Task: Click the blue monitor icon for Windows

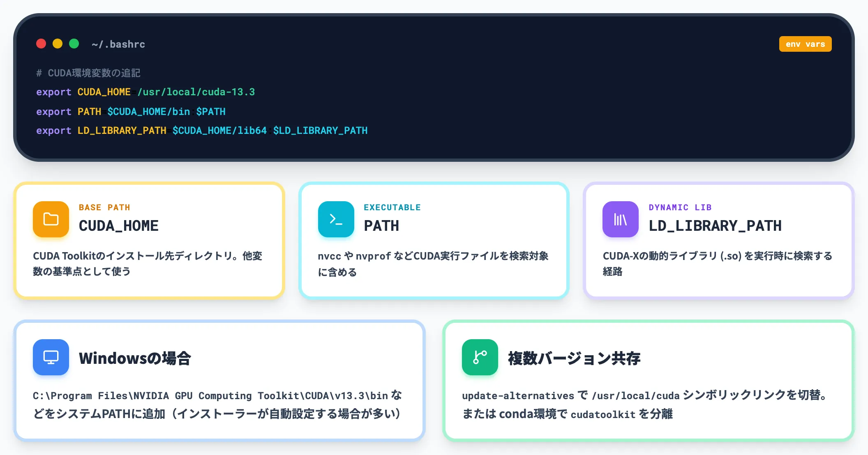Action: (51, 357)
